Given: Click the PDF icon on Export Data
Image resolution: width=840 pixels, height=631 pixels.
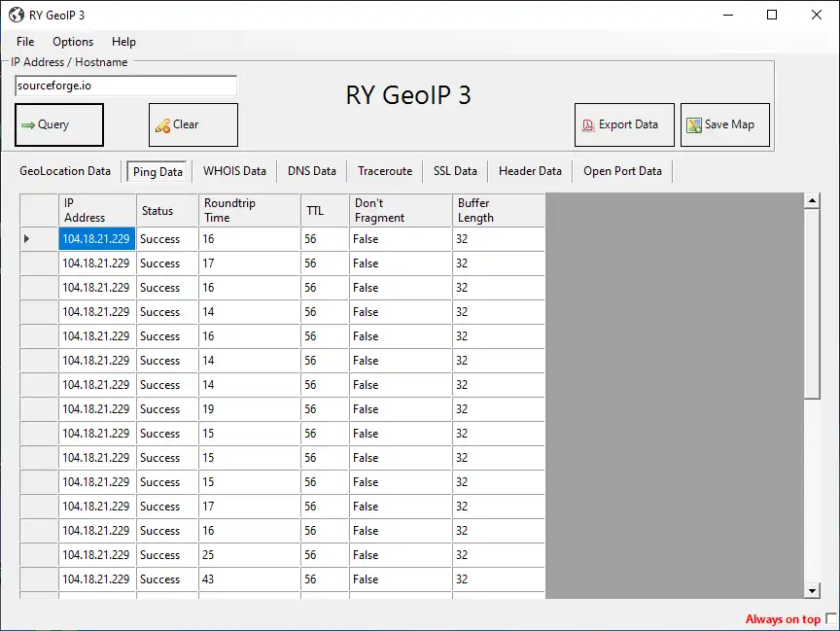Looking at the screenshot, I should pos(588,125).
